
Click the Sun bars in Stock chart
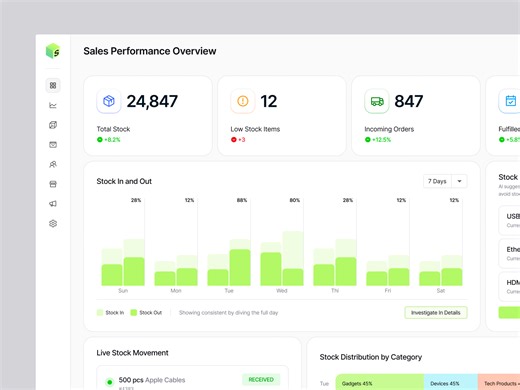tap(123, 262)
